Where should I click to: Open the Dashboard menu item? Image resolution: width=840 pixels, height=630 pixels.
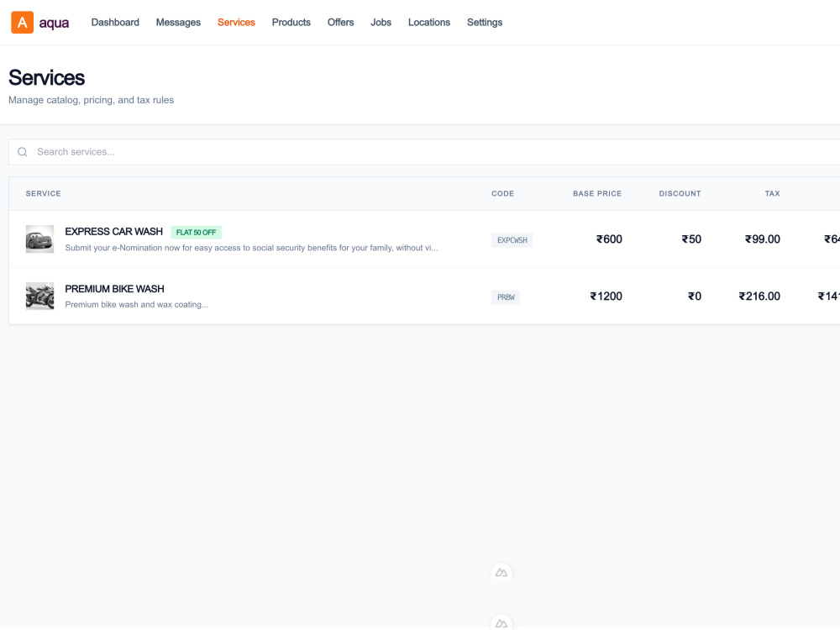(x=115, y=23)
